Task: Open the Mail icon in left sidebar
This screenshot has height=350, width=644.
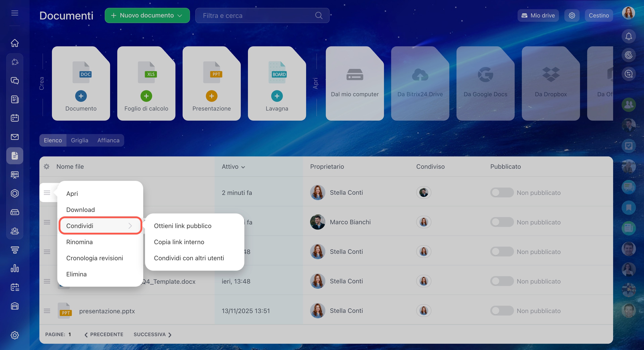Action: pyautogui.click(x=15, y=137)
